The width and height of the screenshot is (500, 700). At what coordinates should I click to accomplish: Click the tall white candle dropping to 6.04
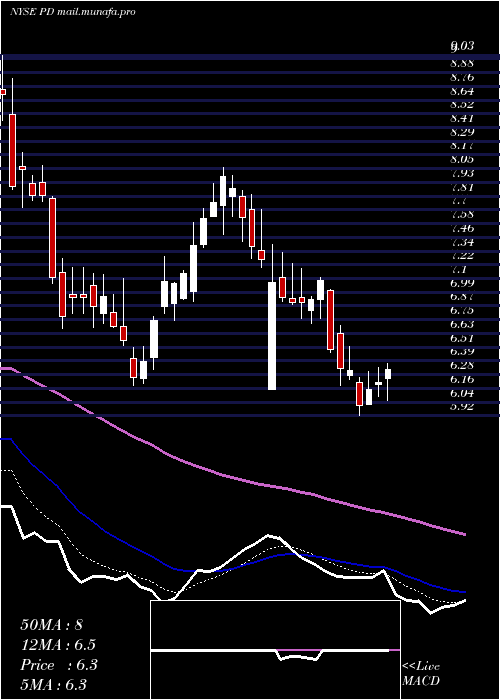pos(272,336)
